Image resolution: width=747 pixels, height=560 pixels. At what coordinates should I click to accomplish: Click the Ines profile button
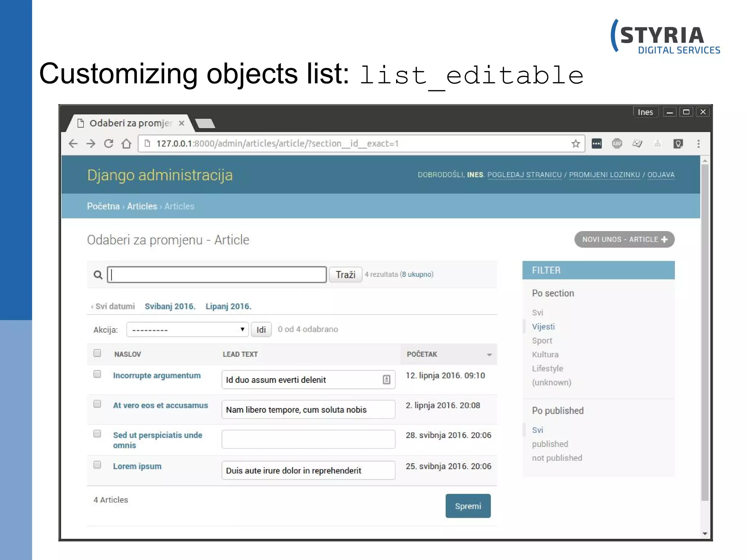click(x=645, y=112)
